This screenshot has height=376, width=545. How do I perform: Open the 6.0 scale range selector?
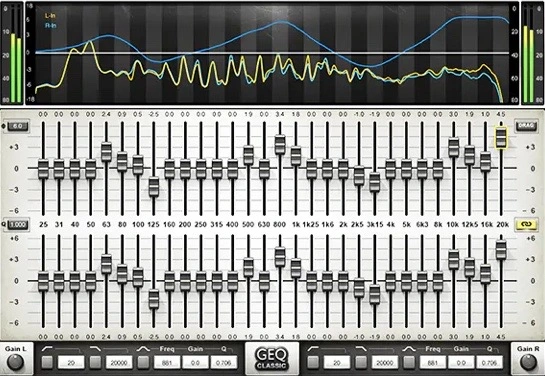click(x=18, y=126)
